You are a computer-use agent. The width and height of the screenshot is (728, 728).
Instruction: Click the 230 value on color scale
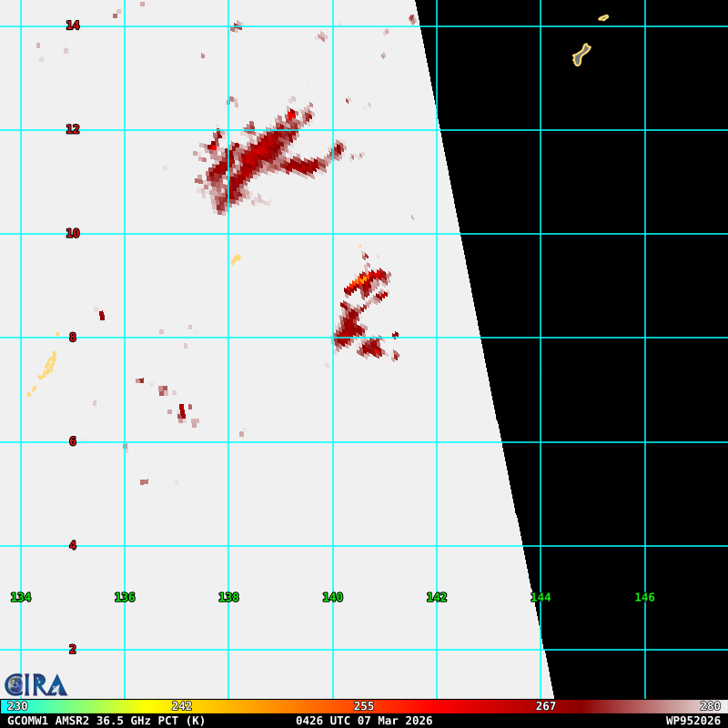[17, 706]
